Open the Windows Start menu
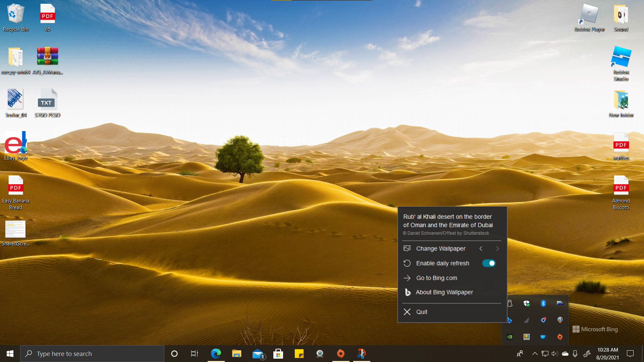 click(x=10, y=354)
